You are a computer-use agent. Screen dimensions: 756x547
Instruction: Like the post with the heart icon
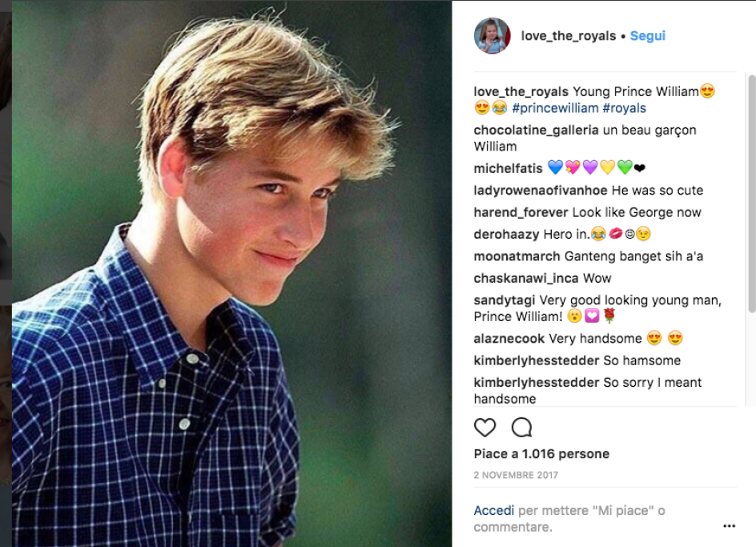485,428
